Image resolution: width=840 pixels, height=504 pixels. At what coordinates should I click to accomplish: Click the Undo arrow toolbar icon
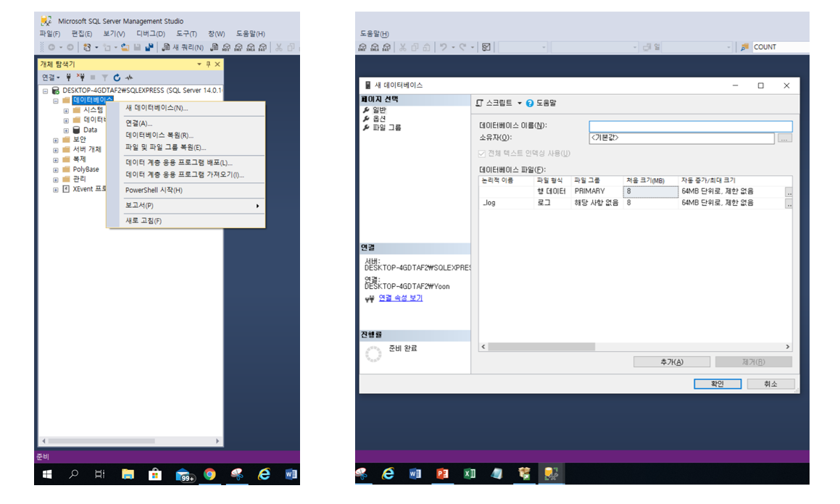(443, 47)
